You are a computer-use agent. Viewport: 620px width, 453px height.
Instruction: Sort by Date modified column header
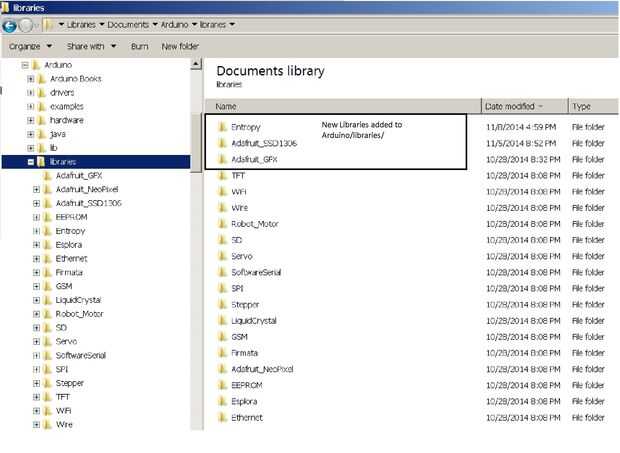click(x=524, y=106)
